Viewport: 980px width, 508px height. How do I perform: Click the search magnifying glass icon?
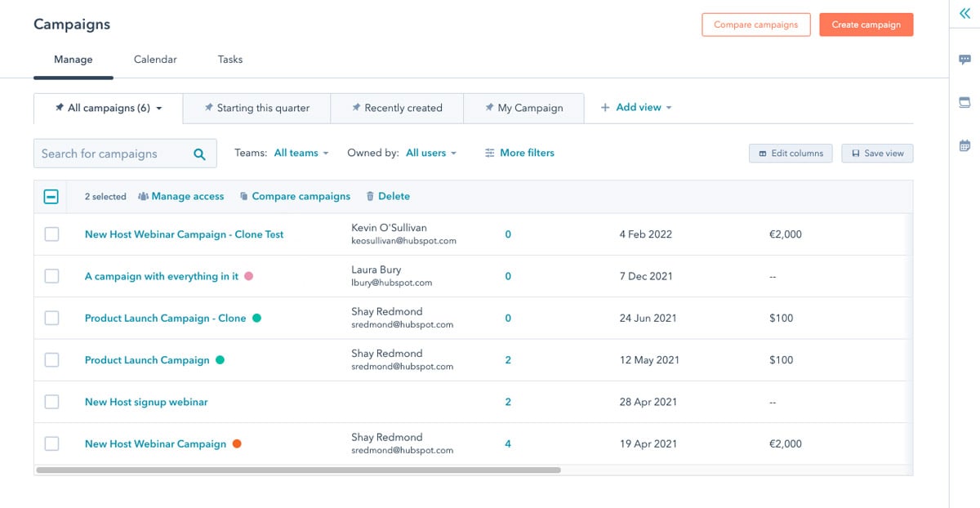198,154
